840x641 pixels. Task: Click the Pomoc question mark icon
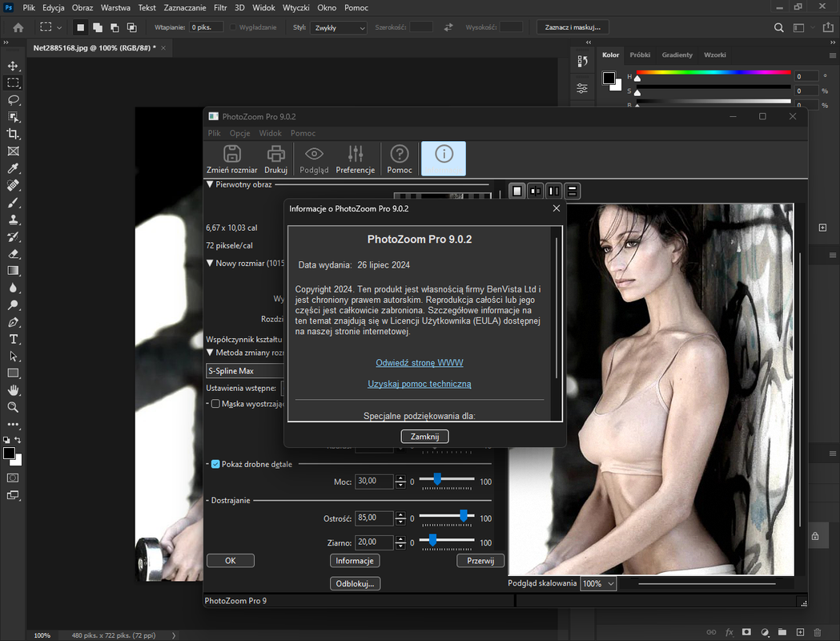(399, 159)
